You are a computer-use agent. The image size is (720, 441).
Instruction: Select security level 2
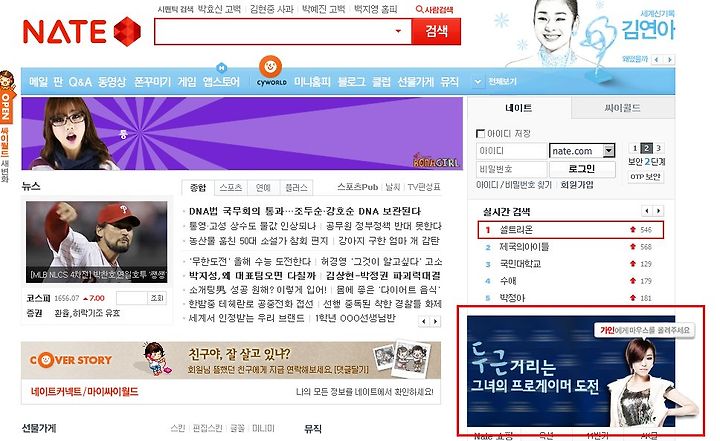coord(647,148)
